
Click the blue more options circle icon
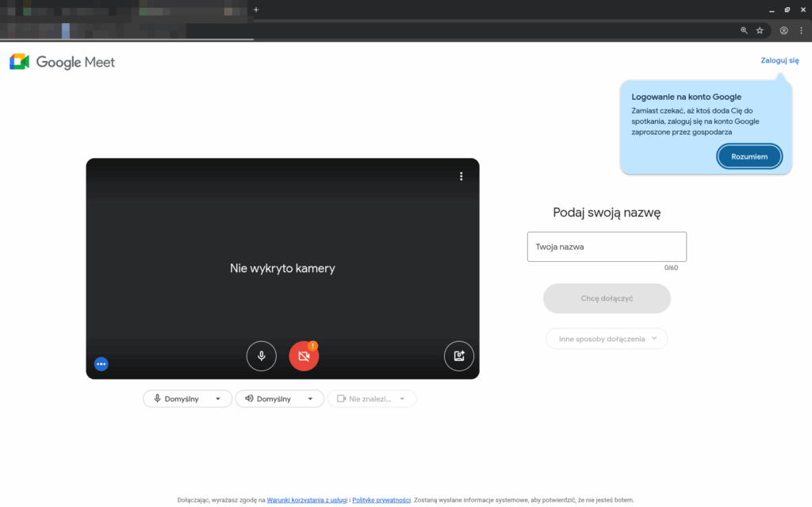click(x=101, y=364)
